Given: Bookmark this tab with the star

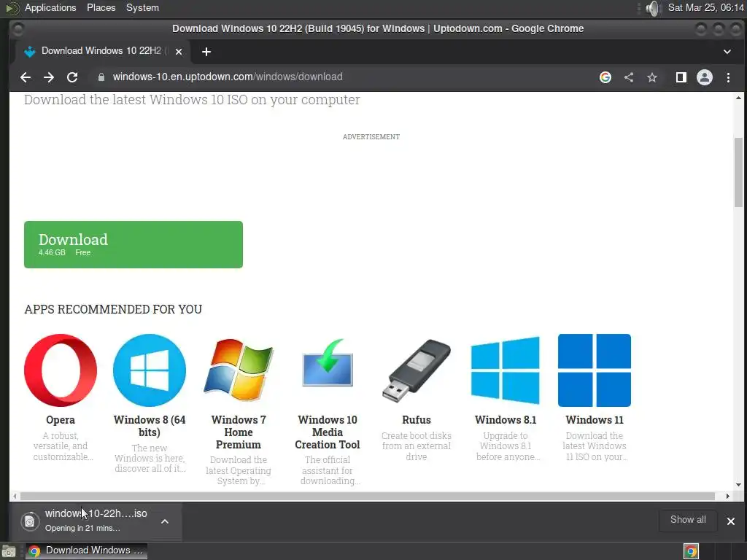Looking at the screenshot, I should click(x=652, y=77).
